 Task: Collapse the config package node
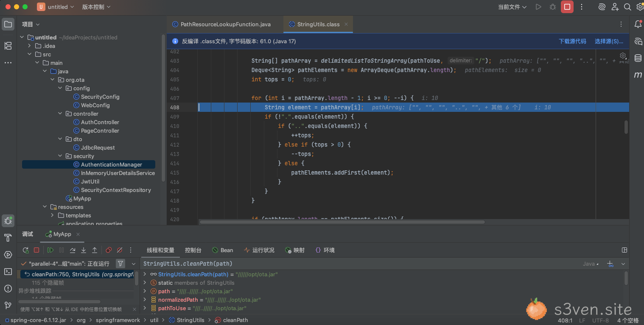click(60, 88)
